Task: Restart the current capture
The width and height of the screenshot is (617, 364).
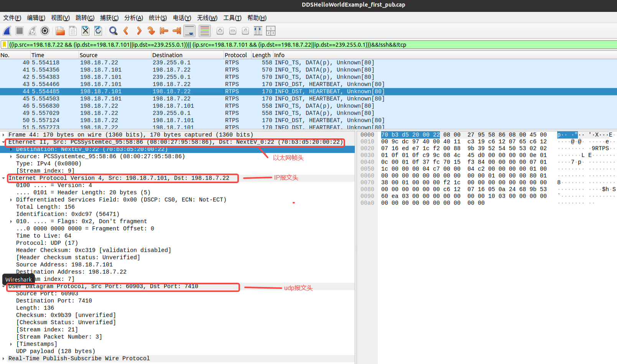Action: tap(32, 31)
